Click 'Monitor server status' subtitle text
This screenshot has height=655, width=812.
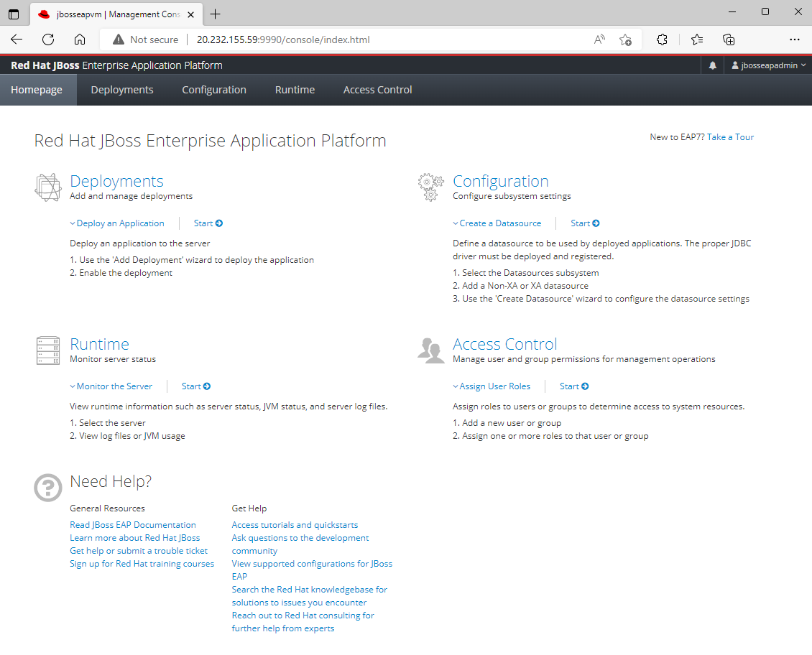113,358
